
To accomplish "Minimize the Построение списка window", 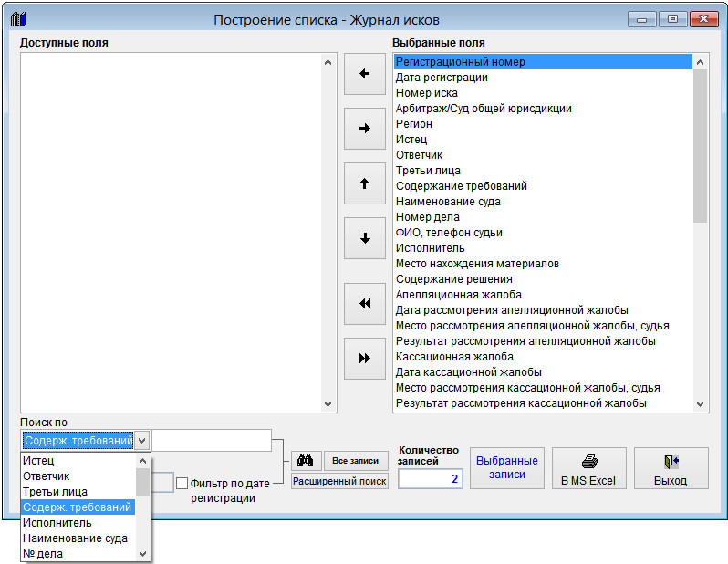I will tap(641, 19).
